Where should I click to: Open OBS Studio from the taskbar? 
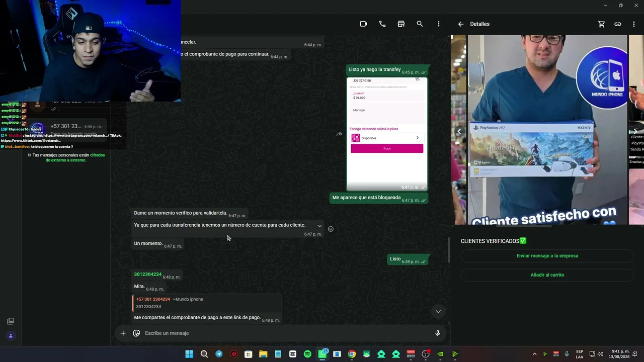(x=426, y=354)
